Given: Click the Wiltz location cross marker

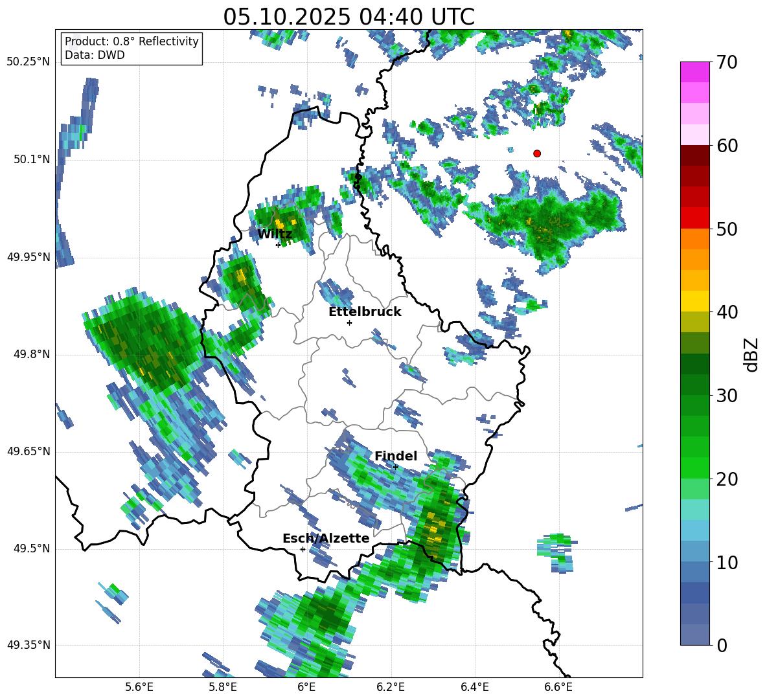Looking at the screenshot, I should (x=278, y=245).
